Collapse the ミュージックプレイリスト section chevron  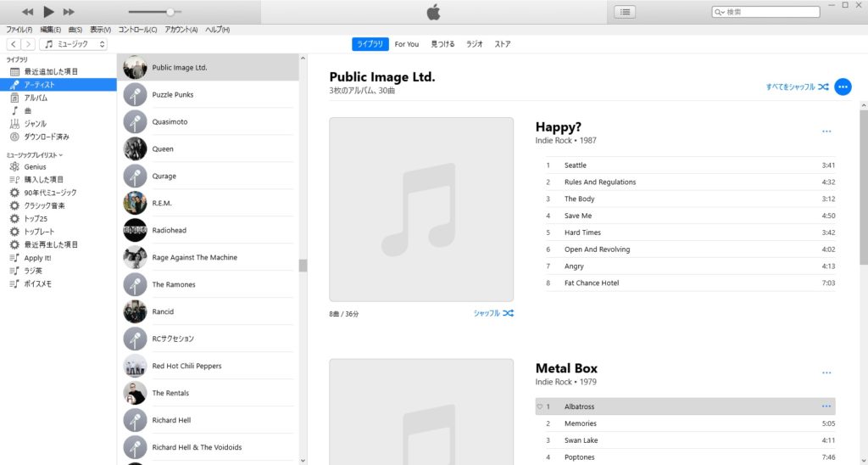coord(61,155)
